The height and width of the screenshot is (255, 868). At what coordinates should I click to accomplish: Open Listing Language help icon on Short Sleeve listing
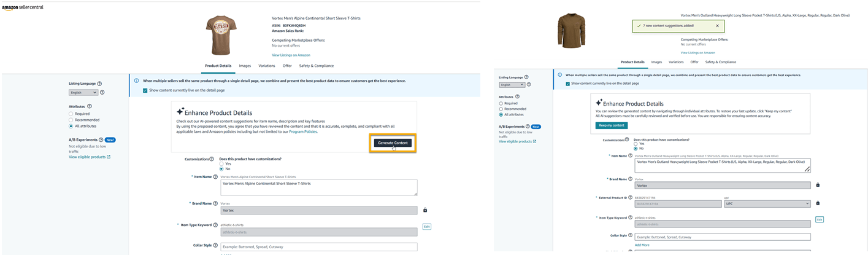[99, 84]
